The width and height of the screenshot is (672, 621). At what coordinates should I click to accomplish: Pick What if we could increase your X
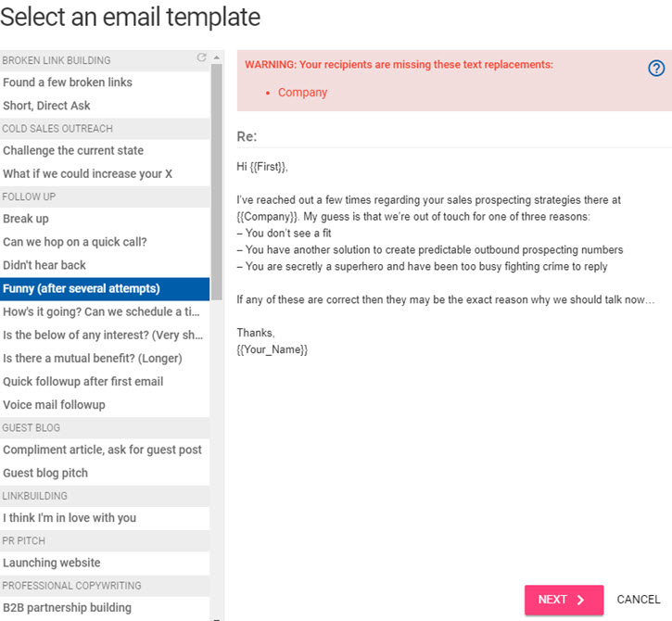tap(105, 173)
